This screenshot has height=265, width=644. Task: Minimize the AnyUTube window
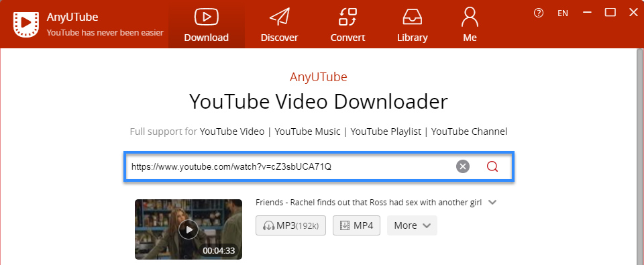pos(588,13)
